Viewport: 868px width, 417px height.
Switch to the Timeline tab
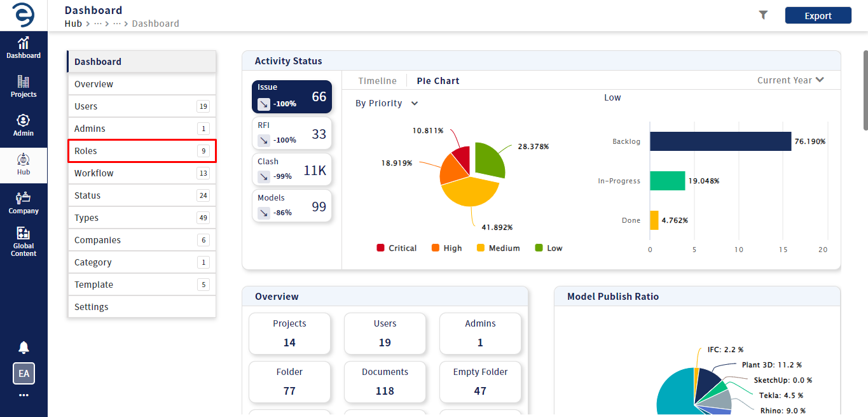point(377,81)
